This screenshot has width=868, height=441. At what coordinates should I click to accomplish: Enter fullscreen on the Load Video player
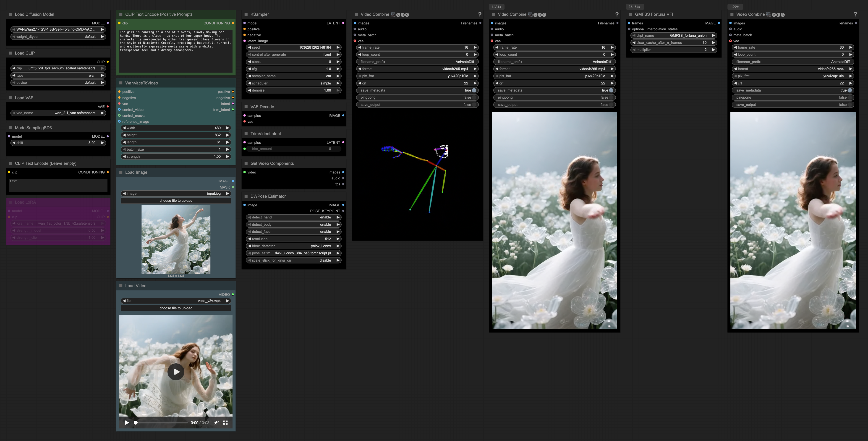coord(225,423)
